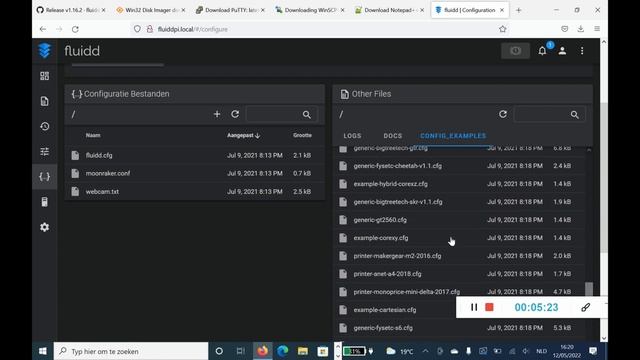Open the browser hamburger menu
Viewport: 640px width, 360px height.
pyautogui.click(x=597, y=29)
